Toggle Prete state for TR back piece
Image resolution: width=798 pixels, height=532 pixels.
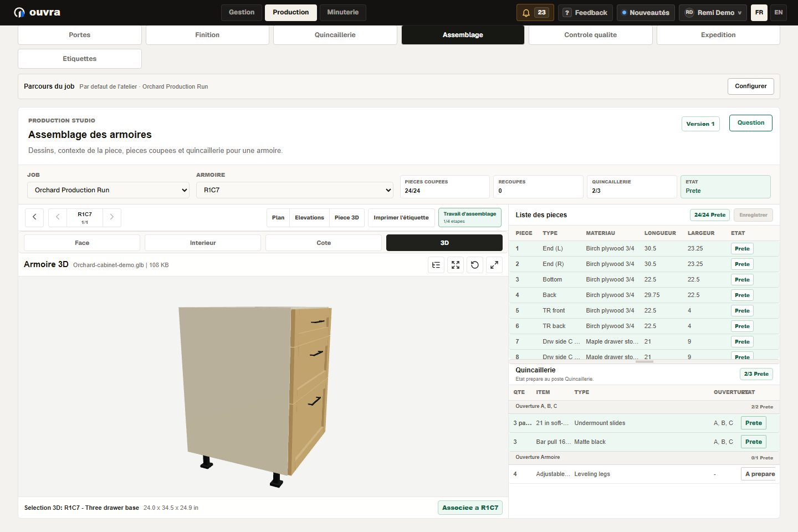point(742,326)
